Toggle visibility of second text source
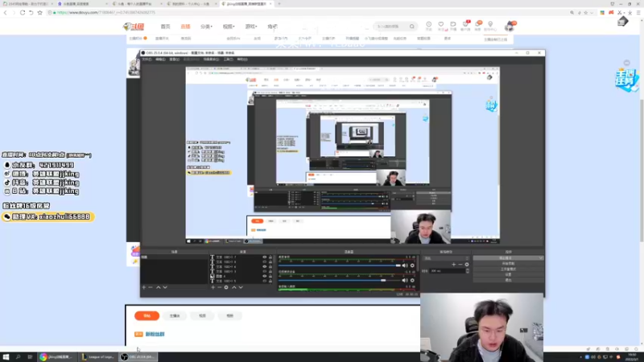Image resolution: width=644 pixels, height=362 pixels. pyautogui.click(x=265, y=262)
